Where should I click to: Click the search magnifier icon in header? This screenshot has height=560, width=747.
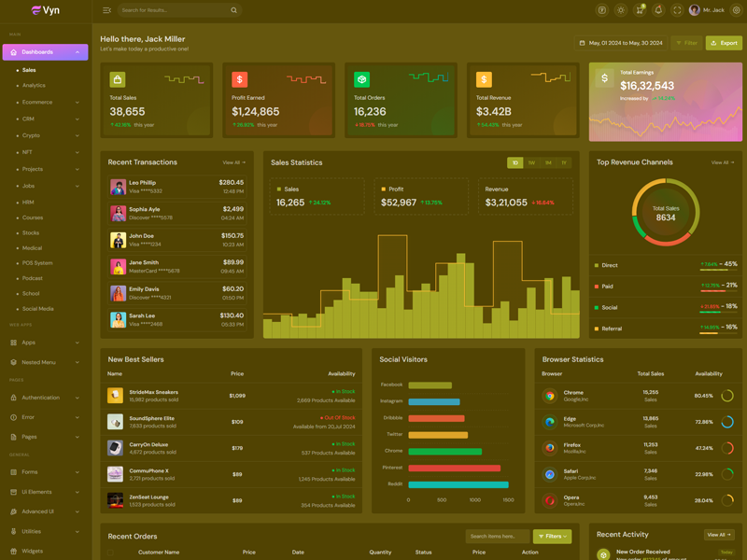point(233,10)
